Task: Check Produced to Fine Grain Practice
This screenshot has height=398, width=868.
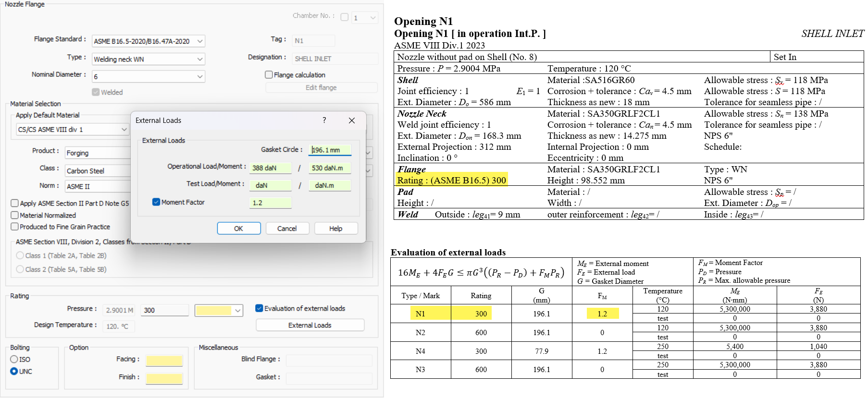Action: pyautogui.click(x=15, y=227)
